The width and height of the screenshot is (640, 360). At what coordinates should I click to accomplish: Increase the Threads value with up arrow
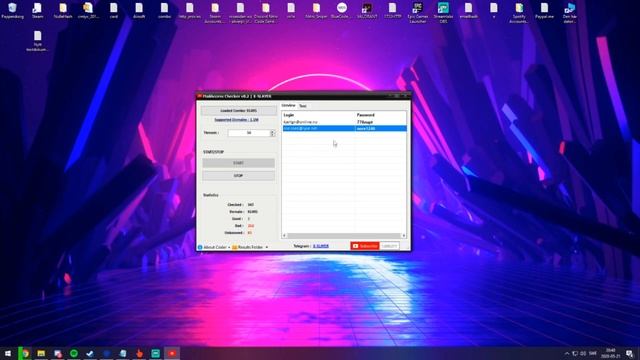coord(273,131)
